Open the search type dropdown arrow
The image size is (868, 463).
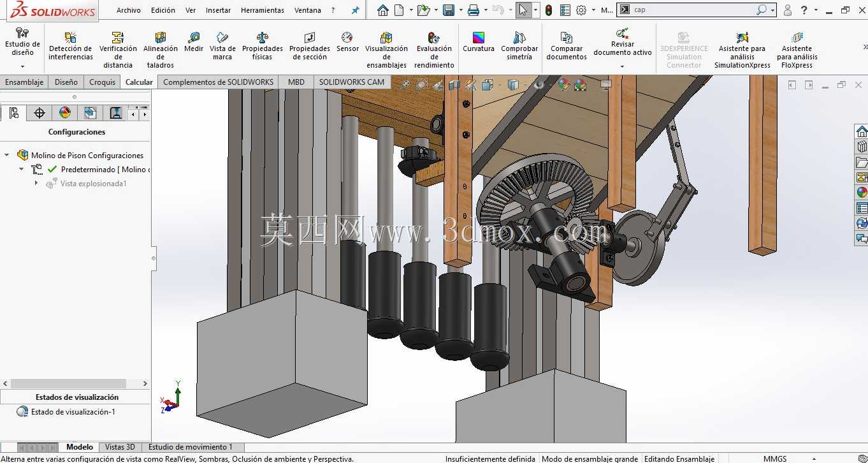[x=773, y=10]
